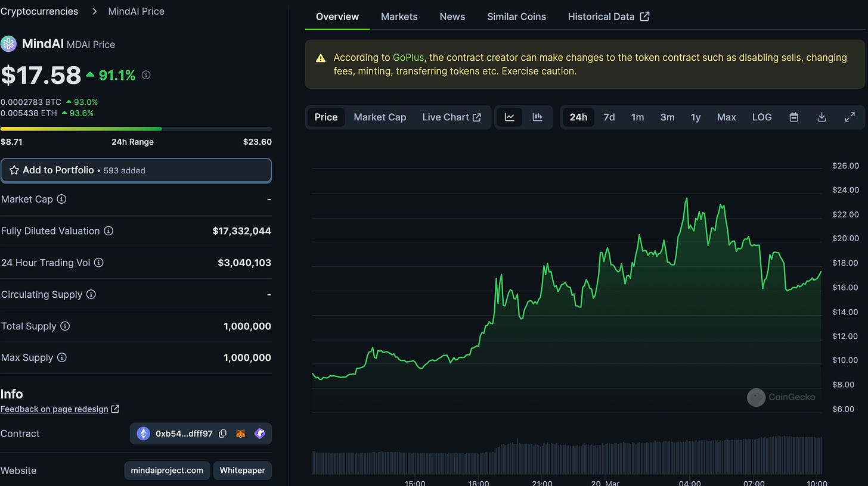Switch chart to Market Cap
Viewport: 868px width, 486px height.
pyautogui.click(x=380, y=117)
